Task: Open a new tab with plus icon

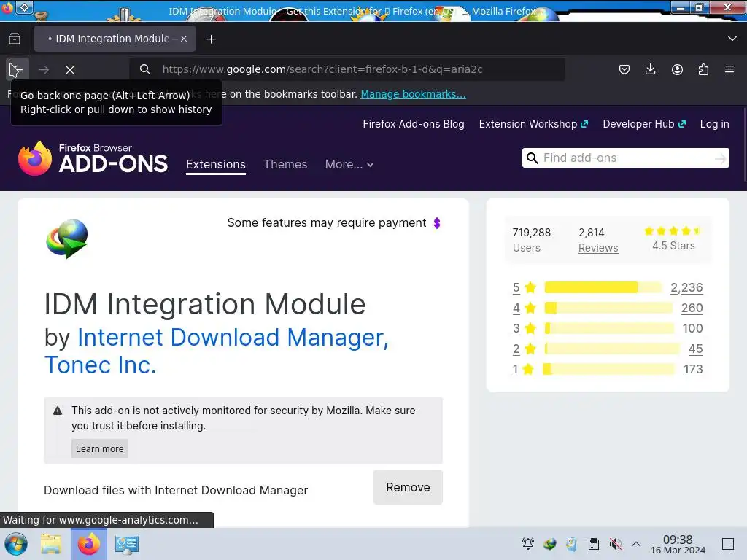Action: [211, 39]
